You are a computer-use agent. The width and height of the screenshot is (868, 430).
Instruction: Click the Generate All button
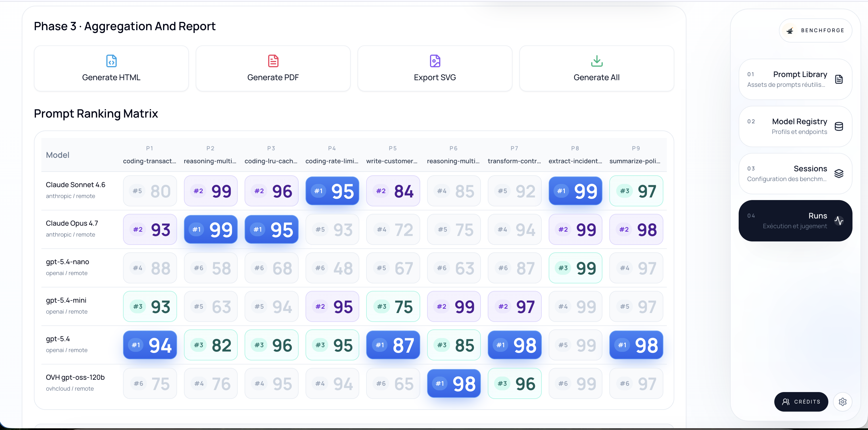pos(596,69)
